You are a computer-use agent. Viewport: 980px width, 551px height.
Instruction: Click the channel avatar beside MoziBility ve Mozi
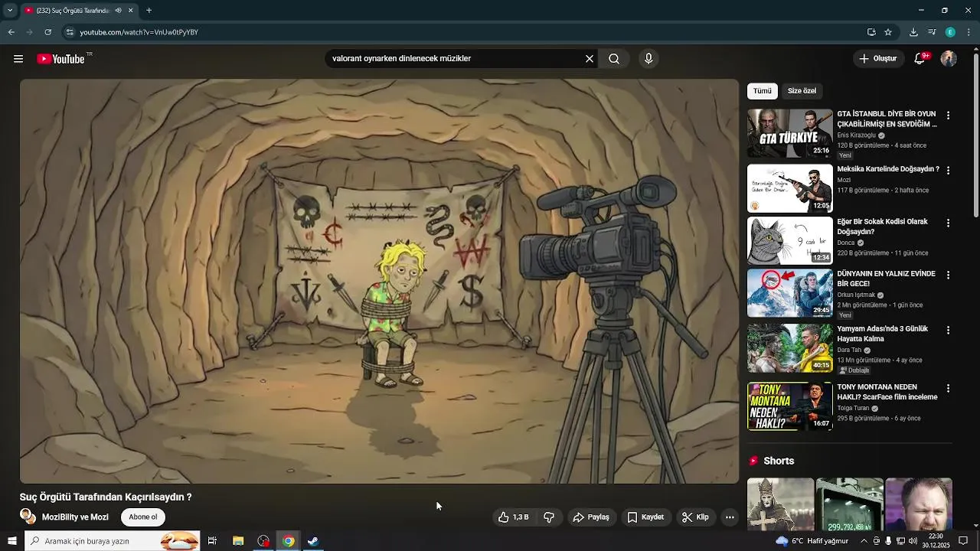coord(28,517)
